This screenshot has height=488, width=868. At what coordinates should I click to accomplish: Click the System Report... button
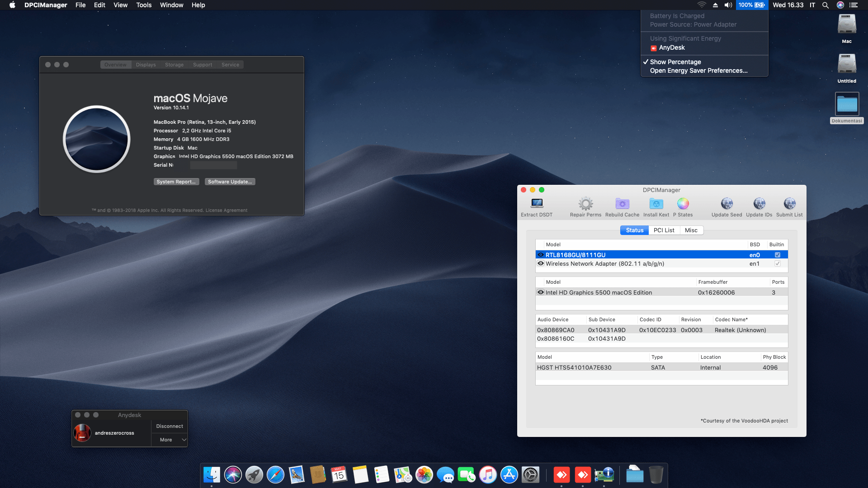176,182
